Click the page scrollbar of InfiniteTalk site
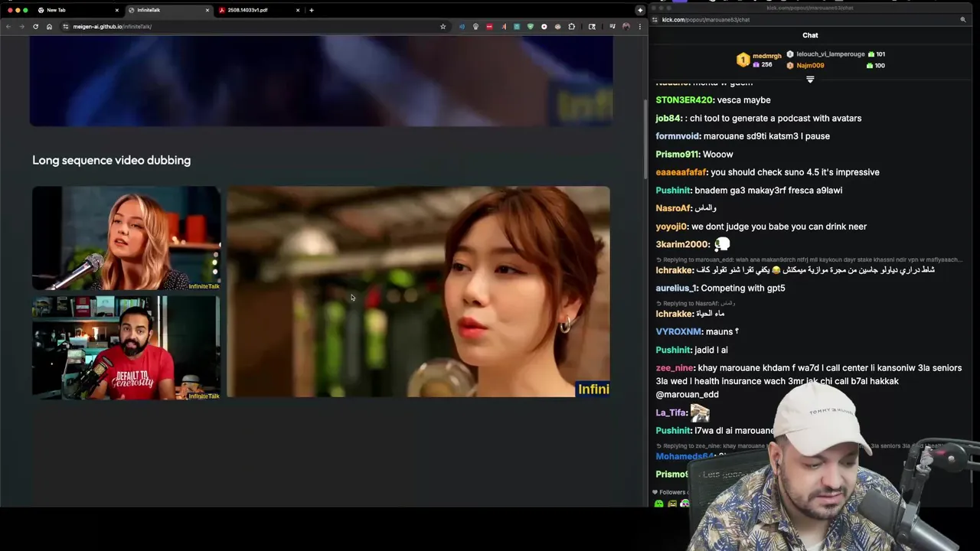Viewport: 980px width, 551px height. [x=645, y=138]
